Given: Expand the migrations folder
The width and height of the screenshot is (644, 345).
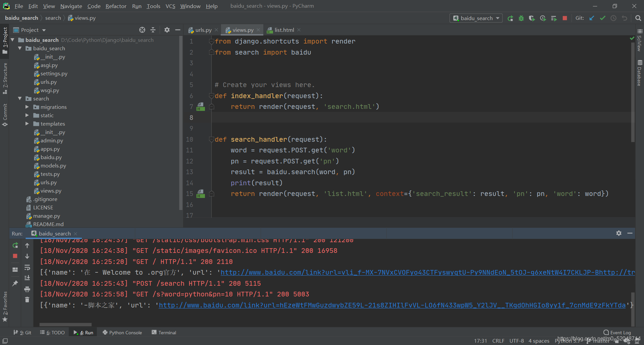Looking at the screenshot, I should [27, 107].
